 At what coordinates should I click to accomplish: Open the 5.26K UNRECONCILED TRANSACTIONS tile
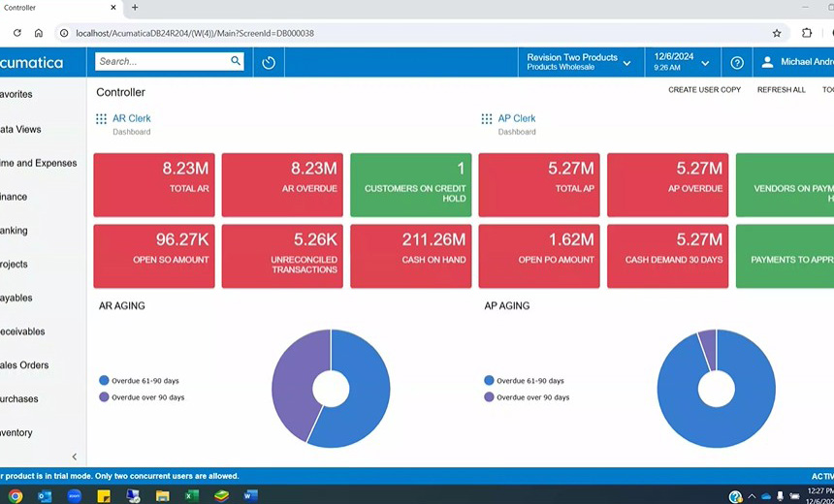pos(282,256)
